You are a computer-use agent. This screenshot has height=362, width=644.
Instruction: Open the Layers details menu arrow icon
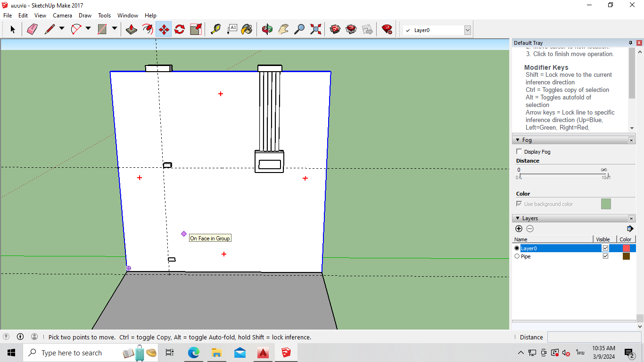point(630,229)
